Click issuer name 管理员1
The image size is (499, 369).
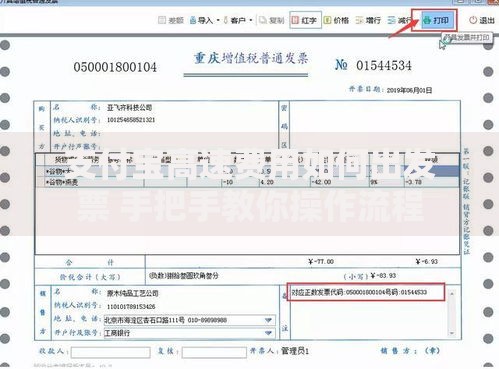(x=295, y=351)
